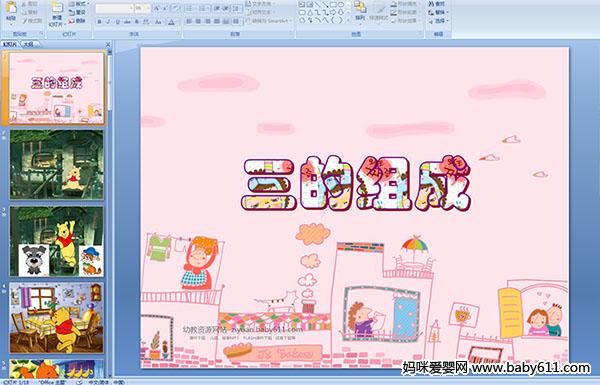
Task: Open the font name dropdown
Action: point(131,8)
